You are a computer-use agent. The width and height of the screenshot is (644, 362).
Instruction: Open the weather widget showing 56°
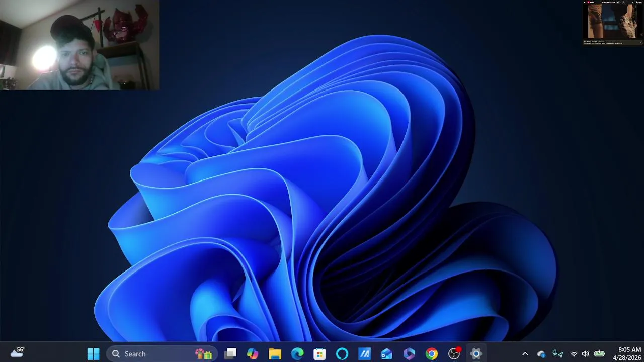(x=18, y=352)
